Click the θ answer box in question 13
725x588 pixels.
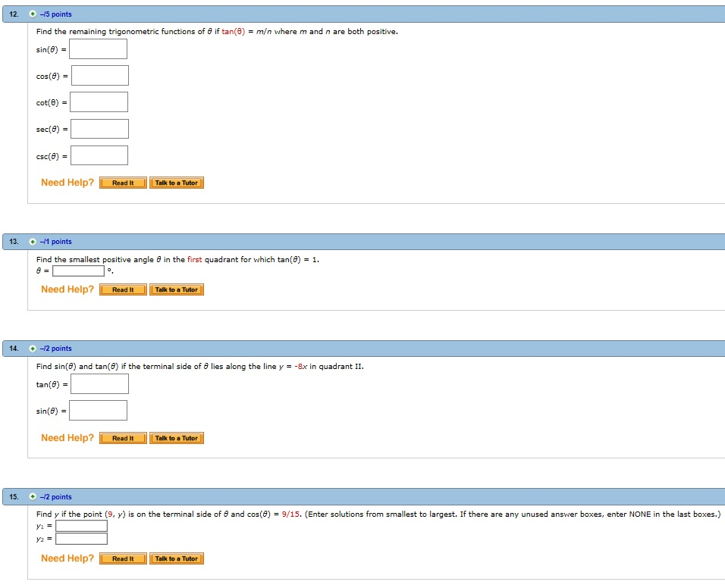79,271
